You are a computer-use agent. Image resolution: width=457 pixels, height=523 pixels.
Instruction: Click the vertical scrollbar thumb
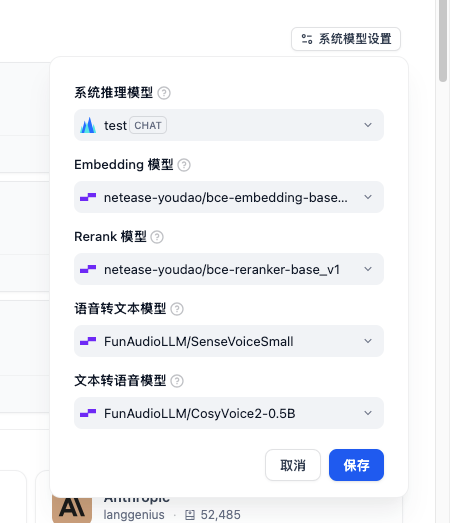click(443, 41)
